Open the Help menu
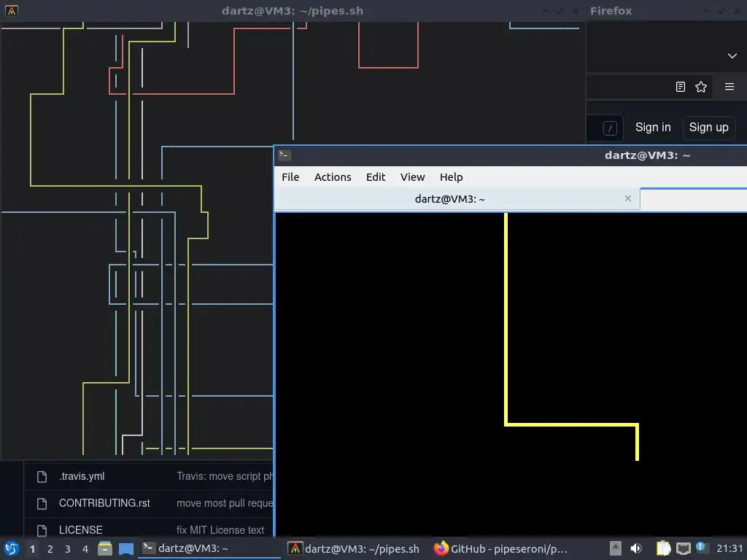 coord(451,177)
